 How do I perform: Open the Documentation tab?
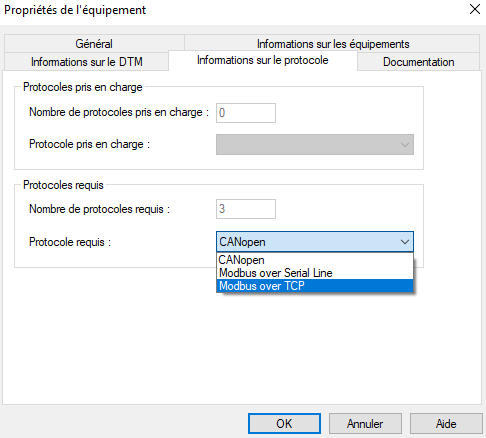click(x=418, y=62)
